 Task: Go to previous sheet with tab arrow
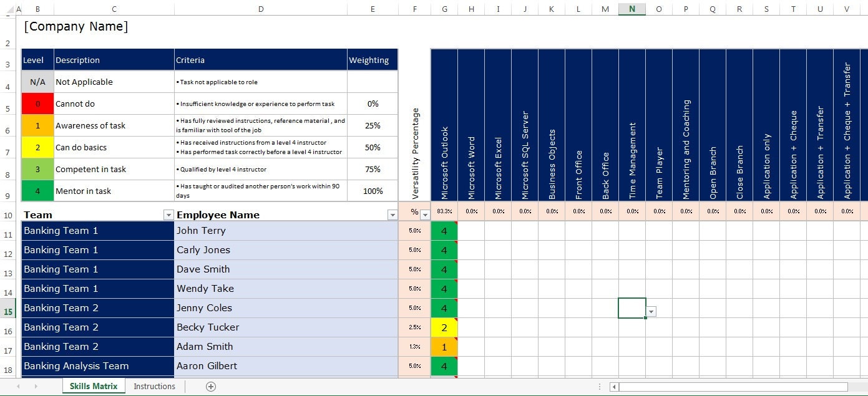(x=18, y=387)
